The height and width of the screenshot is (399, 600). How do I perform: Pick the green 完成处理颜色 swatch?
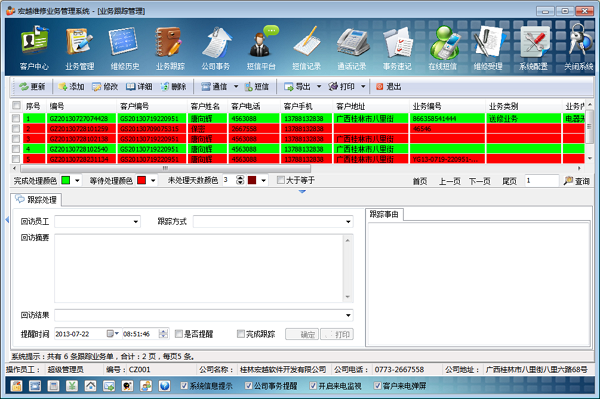pos(66,180)
